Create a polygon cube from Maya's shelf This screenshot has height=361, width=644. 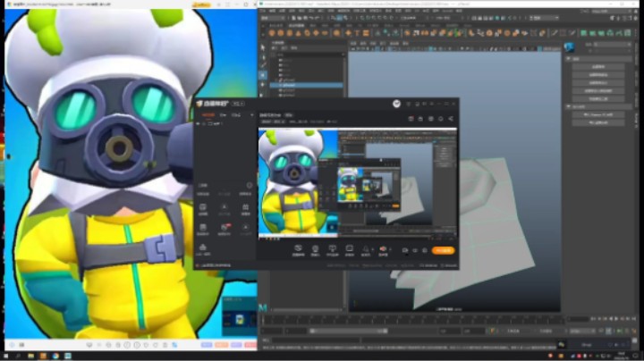281,33
